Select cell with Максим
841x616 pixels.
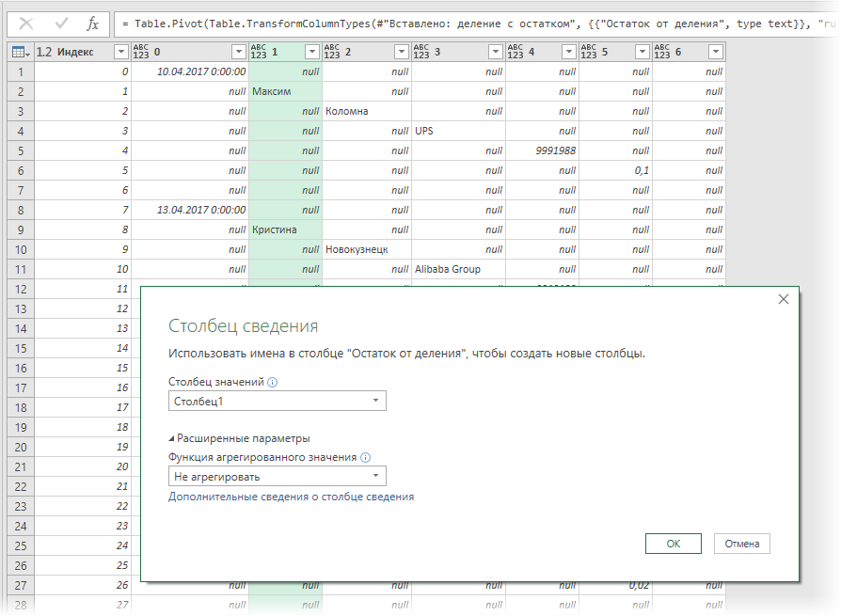pos(285,91)
